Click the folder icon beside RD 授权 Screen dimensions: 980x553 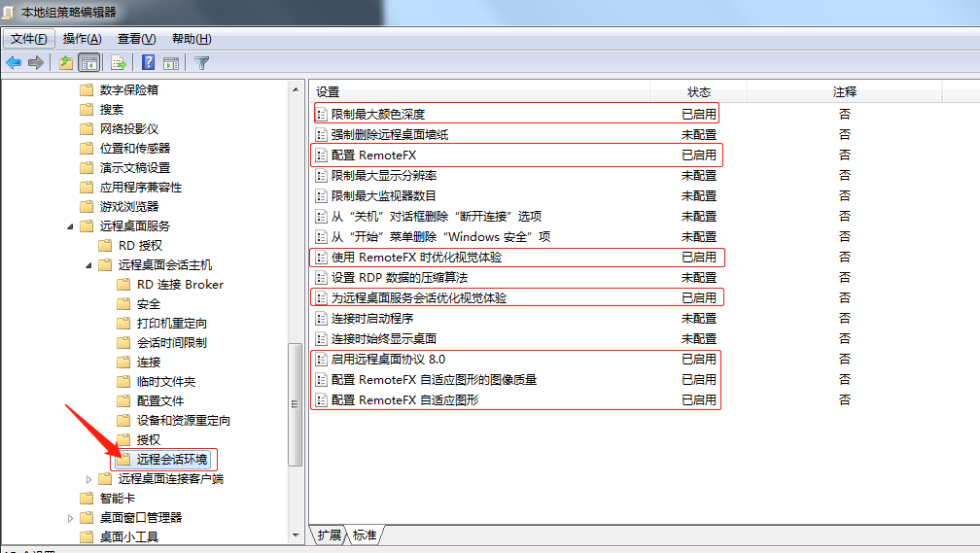(x=106, y=246)
